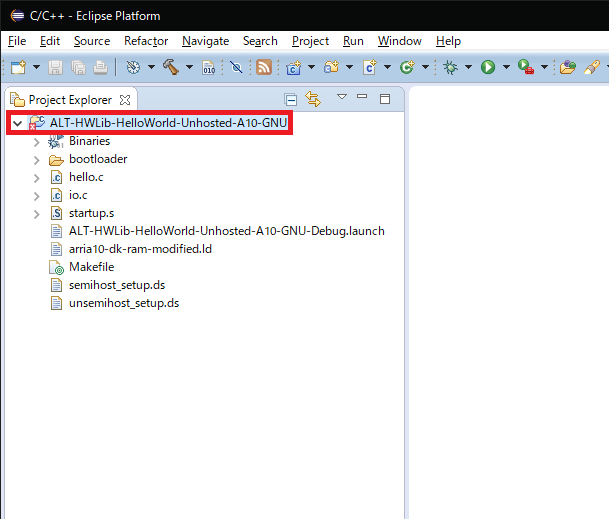Collapse the ALT-HWLib-HelloWorld-Unhosted-A10-GNU project node
Viewport: 609px width, 519px height.
[x=17, y=123]
